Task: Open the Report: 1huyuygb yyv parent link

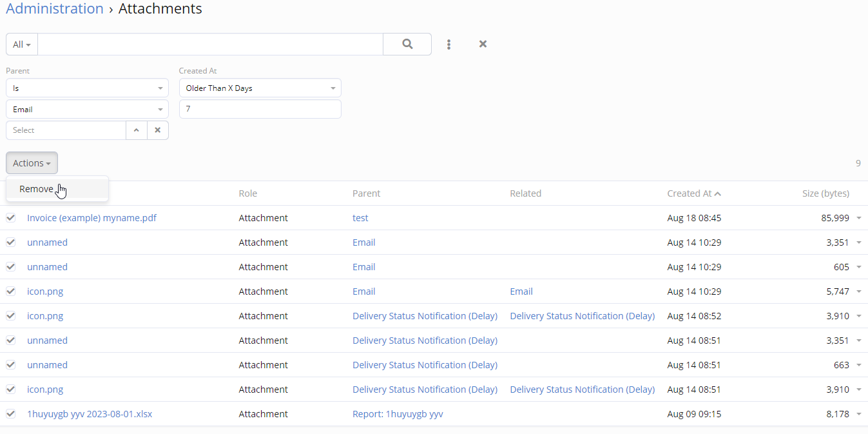Action: click(398, 414)
